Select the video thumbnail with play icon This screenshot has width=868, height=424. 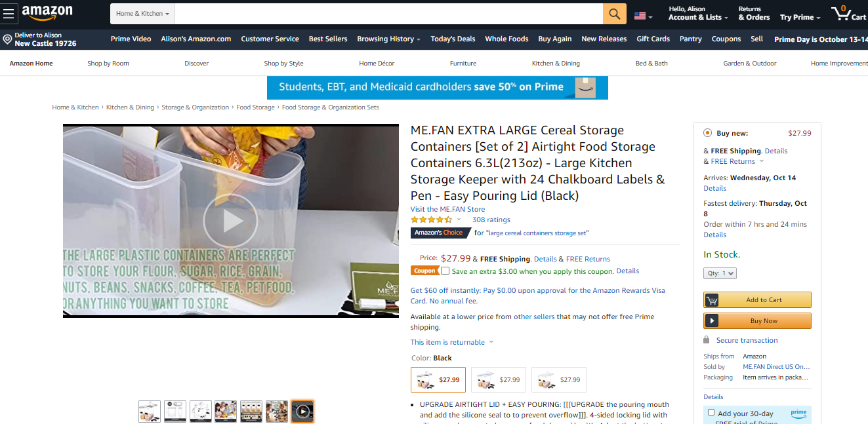(302, 411)
